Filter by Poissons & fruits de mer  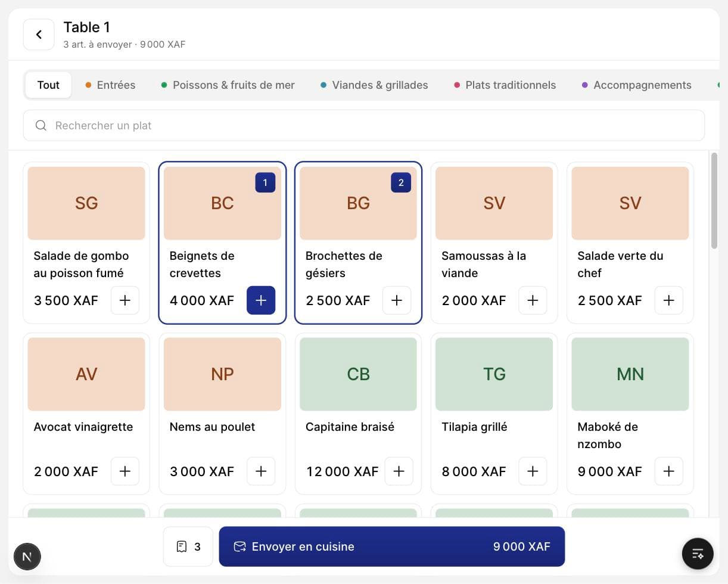pyautogui.click(x=228, y=85)
